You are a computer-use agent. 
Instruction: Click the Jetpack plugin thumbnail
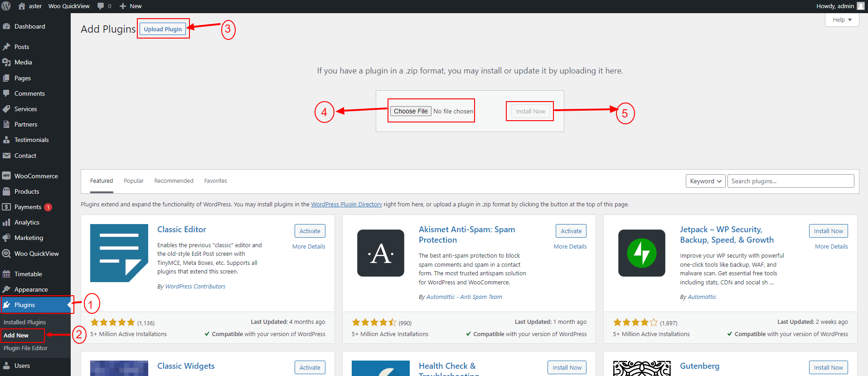(x=642, y=253)
